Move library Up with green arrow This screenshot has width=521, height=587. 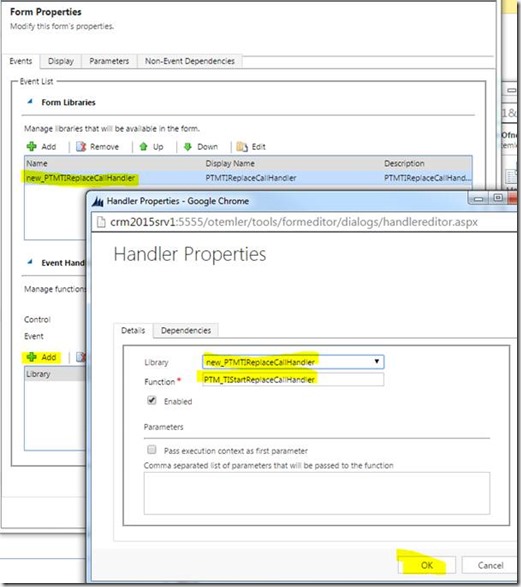click(x=143, y=146)
